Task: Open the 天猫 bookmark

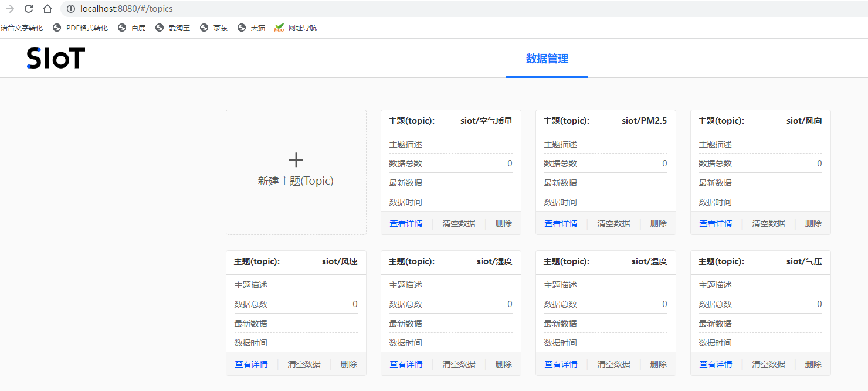Action: 252,28
